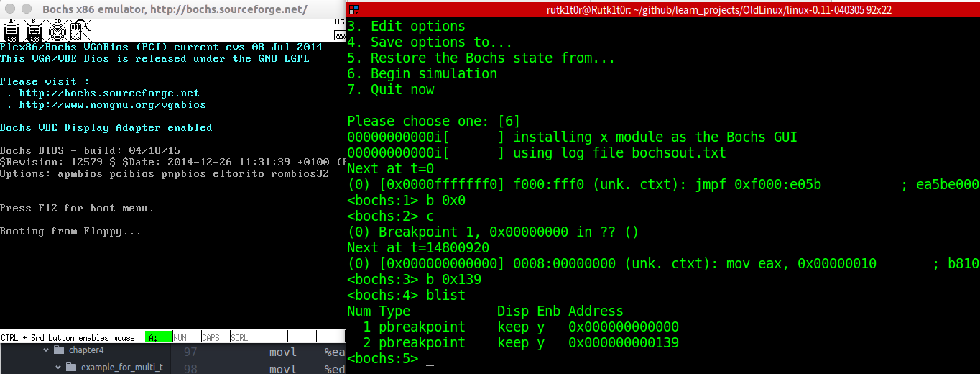Screen dimensions: 980x374
Task: Click the 'US' keyboard layout label in Bochs
Action: click(340, 23)
